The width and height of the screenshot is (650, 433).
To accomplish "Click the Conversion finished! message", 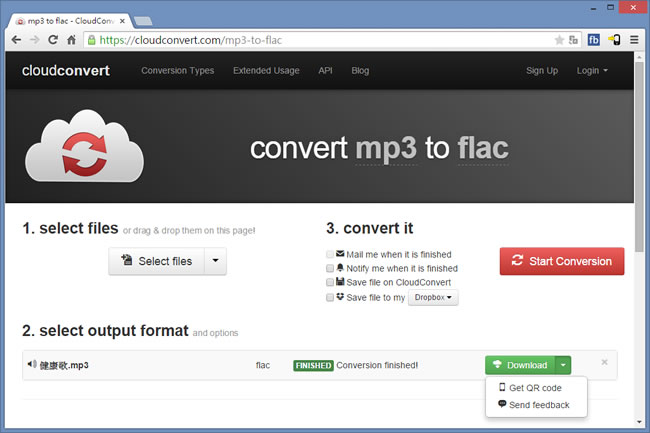I will [377, 365].
